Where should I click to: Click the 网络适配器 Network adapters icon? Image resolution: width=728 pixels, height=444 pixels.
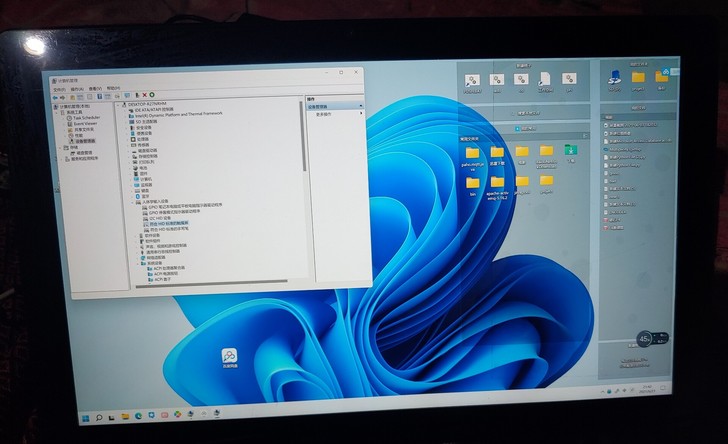143,257
